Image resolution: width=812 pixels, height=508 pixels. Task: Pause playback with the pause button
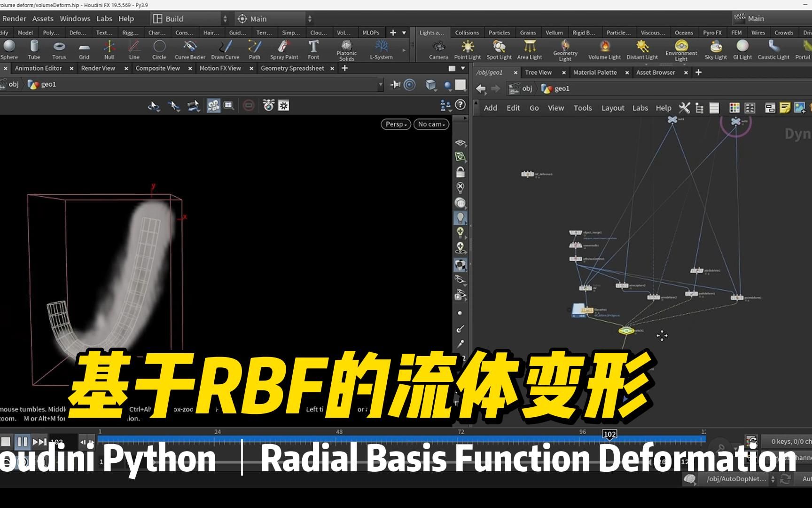tap(22, 441)
